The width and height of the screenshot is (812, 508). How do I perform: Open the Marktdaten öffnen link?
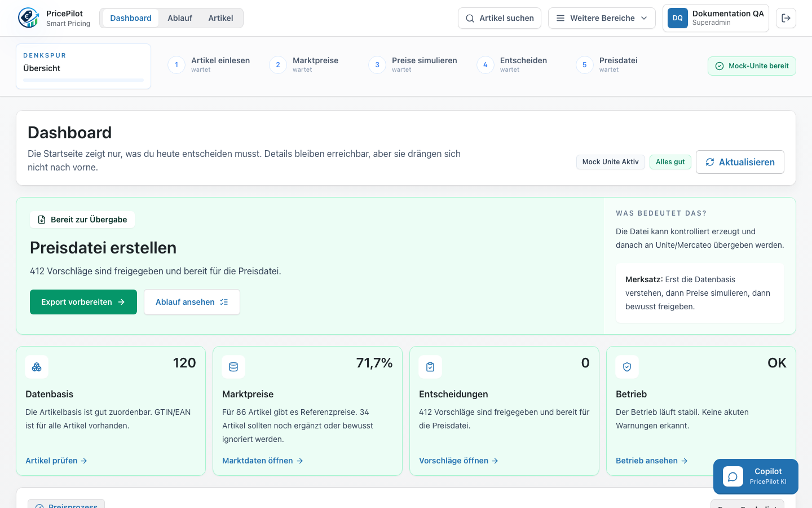click(263, 461)
